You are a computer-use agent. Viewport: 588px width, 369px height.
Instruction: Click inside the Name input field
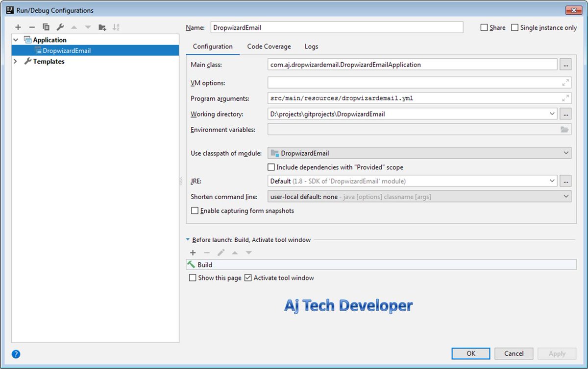click(x=338, y=27)
